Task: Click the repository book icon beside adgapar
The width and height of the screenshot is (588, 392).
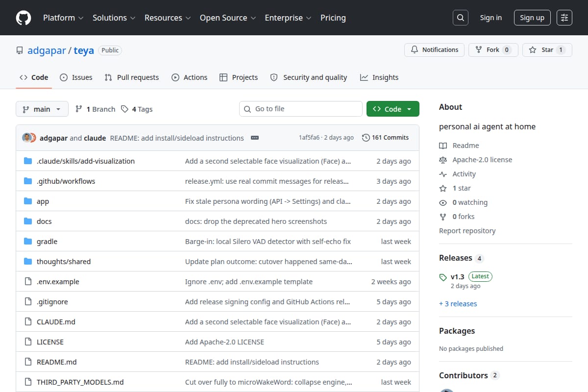Action: coord(20,50)
